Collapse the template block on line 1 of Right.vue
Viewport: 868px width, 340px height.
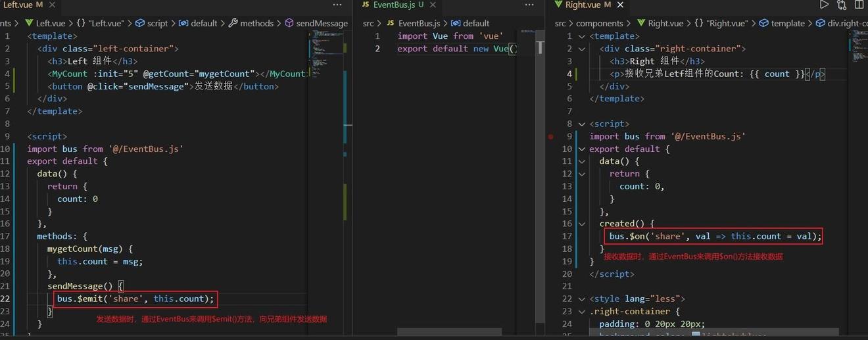581,36
